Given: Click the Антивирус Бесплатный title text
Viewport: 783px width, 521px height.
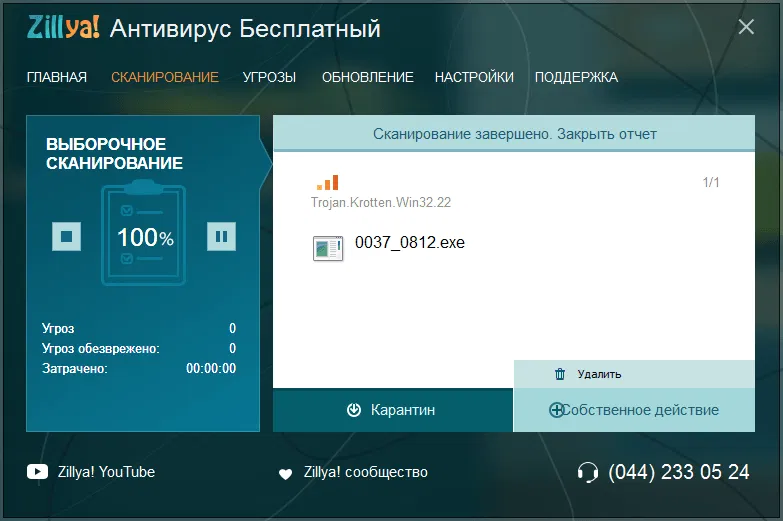Looking at the screenshot, I should pyautogui.click(x=245, y=28).
